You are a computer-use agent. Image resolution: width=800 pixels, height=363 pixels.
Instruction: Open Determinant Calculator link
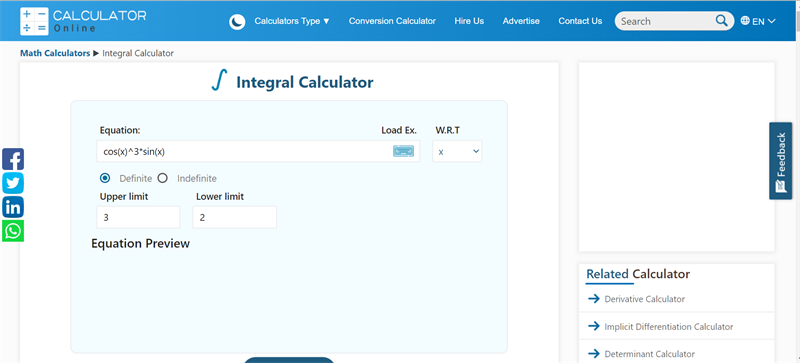(x=649, y=354)
